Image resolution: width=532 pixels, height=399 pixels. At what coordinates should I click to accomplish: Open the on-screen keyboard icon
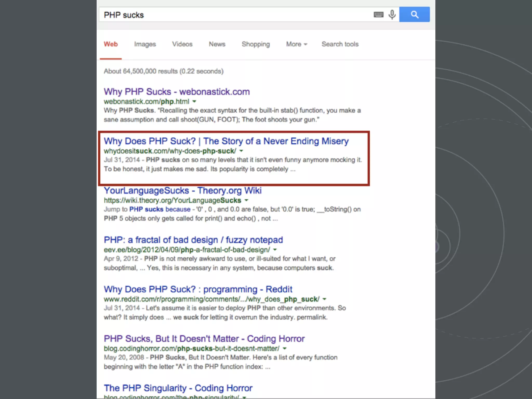tap(378, 15)
